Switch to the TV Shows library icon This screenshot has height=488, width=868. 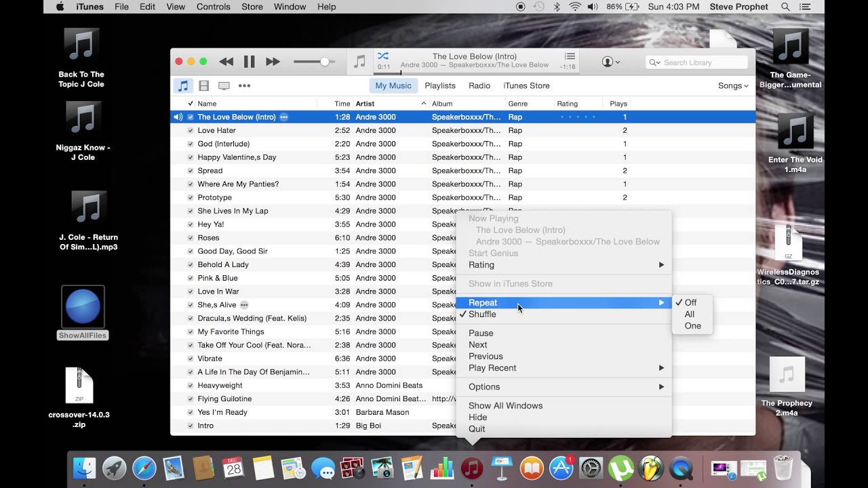[x=224, y=85]
